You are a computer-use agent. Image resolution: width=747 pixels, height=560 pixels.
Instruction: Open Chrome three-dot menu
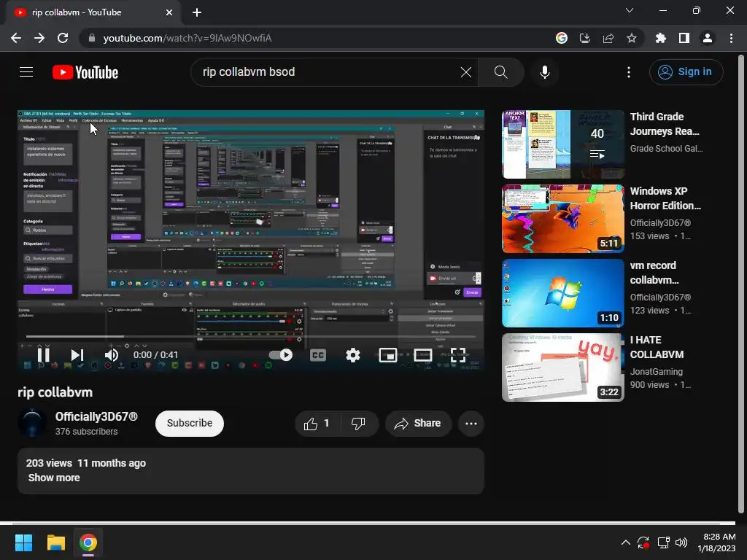point(731,38)
